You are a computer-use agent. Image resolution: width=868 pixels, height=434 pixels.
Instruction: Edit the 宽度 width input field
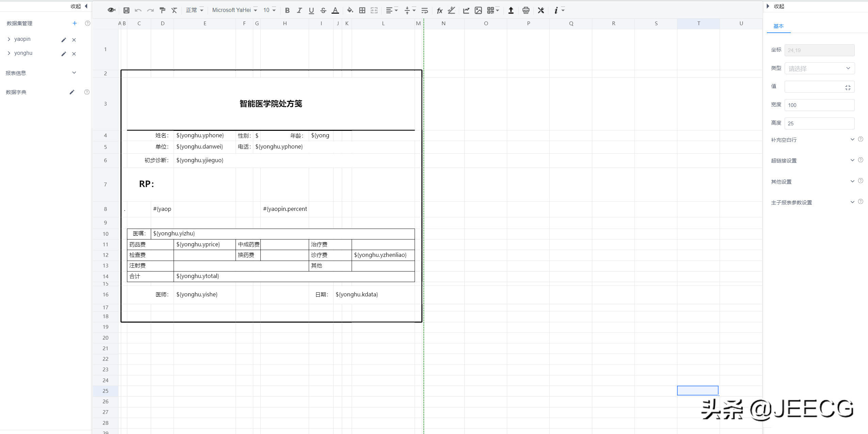[819, 105]
